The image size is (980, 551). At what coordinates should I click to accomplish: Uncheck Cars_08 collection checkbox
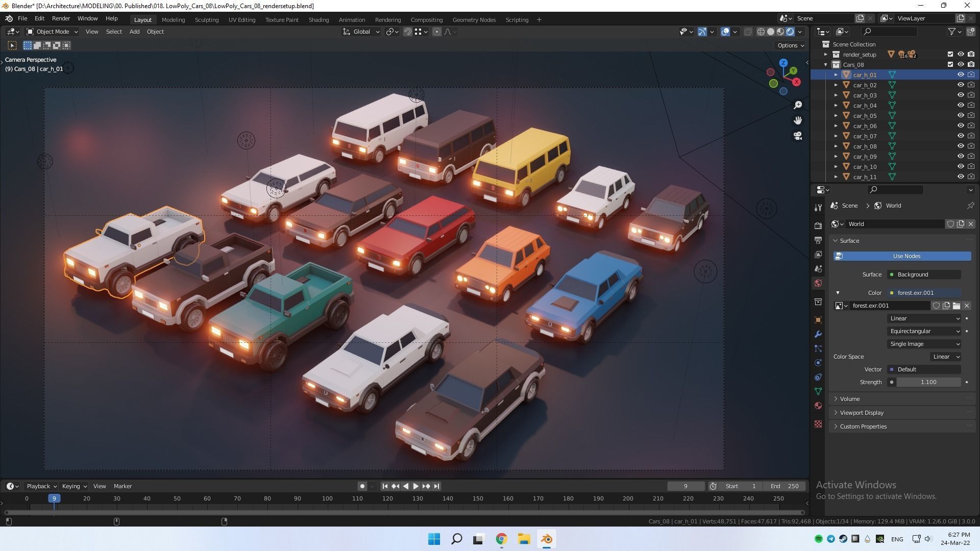(x=950, y=64)
